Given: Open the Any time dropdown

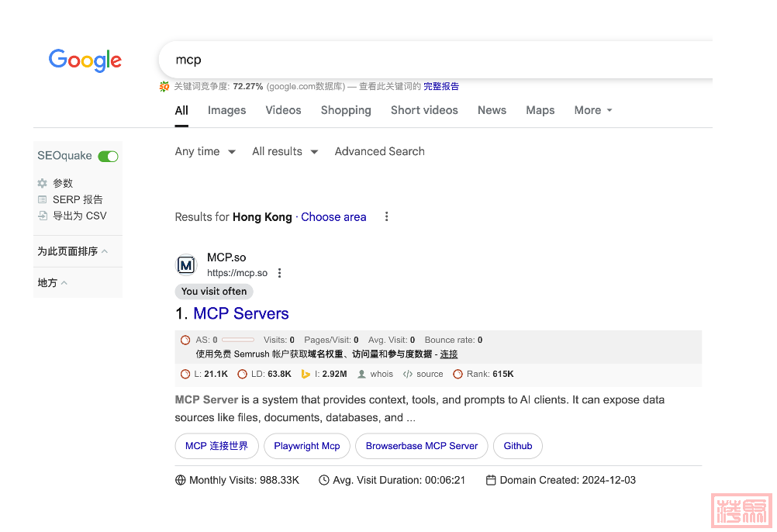Looking at the screenshot, I should pyautogui.click(x=205, y=152).
